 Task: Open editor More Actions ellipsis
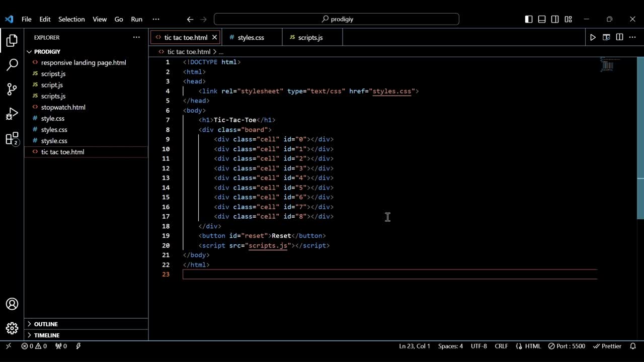pyautogui.click(x=632, y=37)
